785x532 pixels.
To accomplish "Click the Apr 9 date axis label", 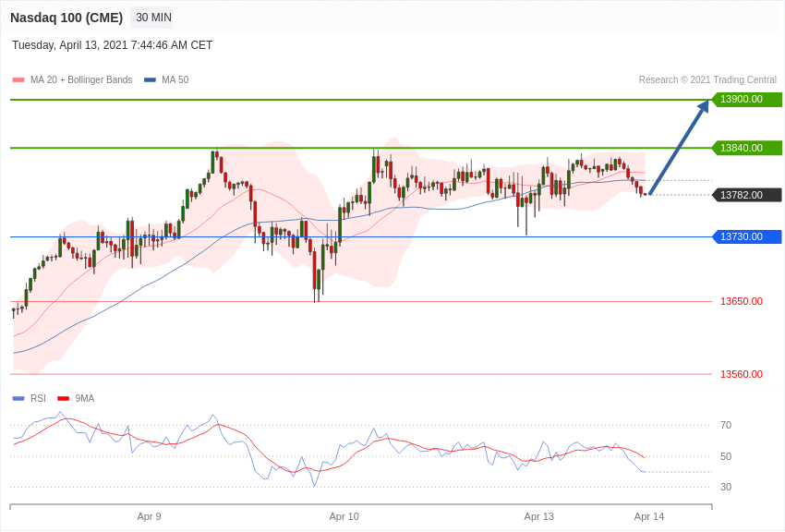I will click(x=150, y=516).
